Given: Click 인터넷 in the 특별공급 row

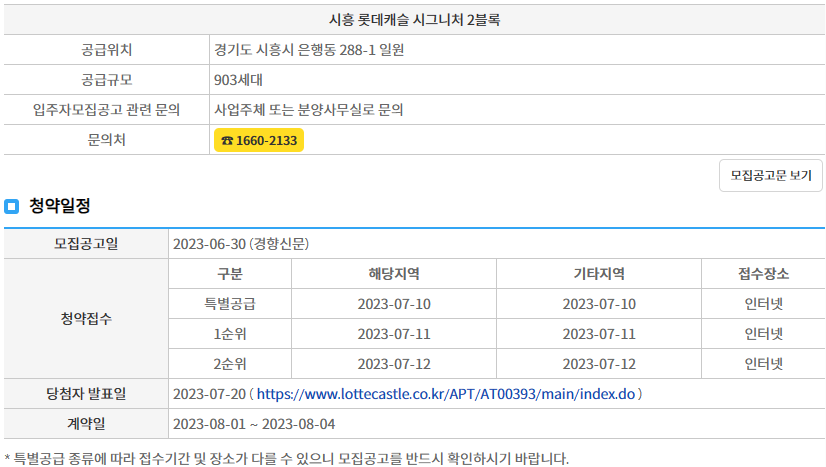Looking at the screenshot, I should coord(763,304).
